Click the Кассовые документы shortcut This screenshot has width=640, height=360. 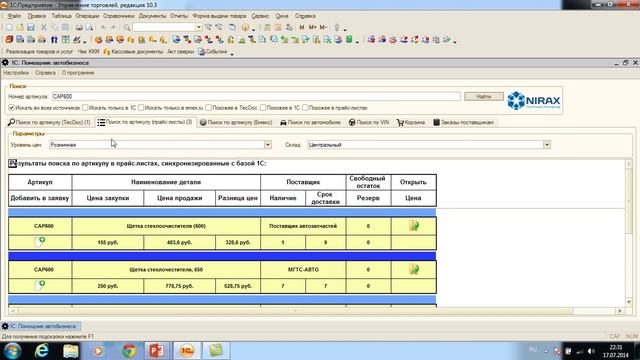pos(133,52)
